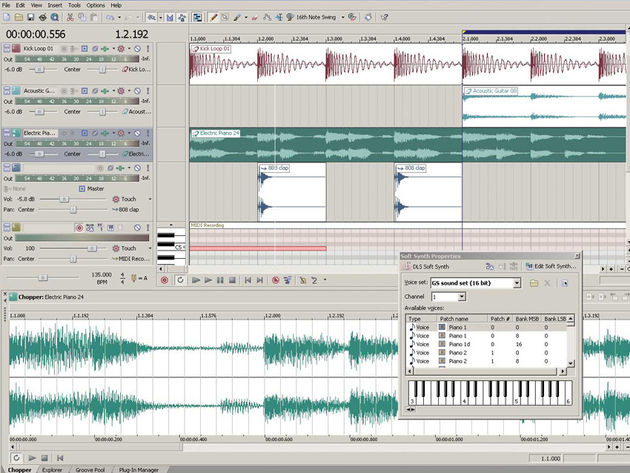Open Paint tool options dropdown arrow

(x=246, y=17)
